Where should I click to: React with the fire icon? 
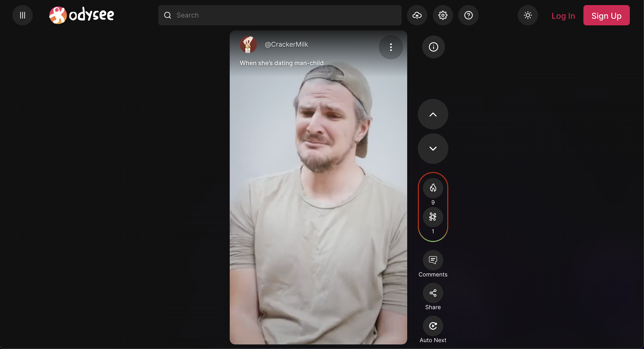pos(433,188)
